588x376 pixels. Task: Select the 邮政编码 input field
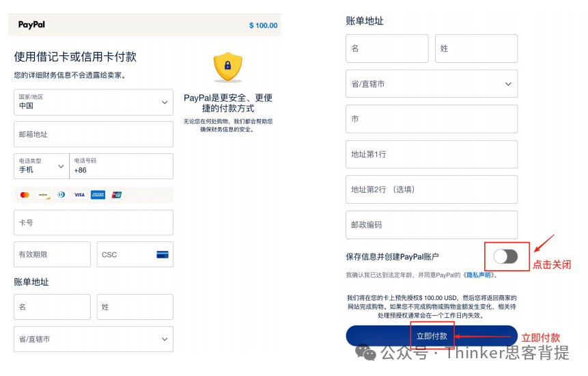432,225
